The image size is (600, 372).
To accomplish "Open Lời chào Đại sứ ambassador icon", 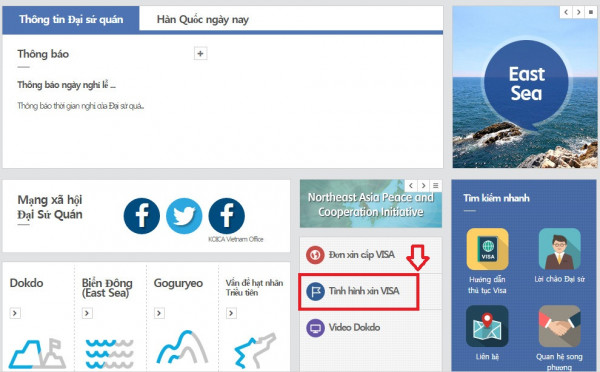I will point(559,249).
